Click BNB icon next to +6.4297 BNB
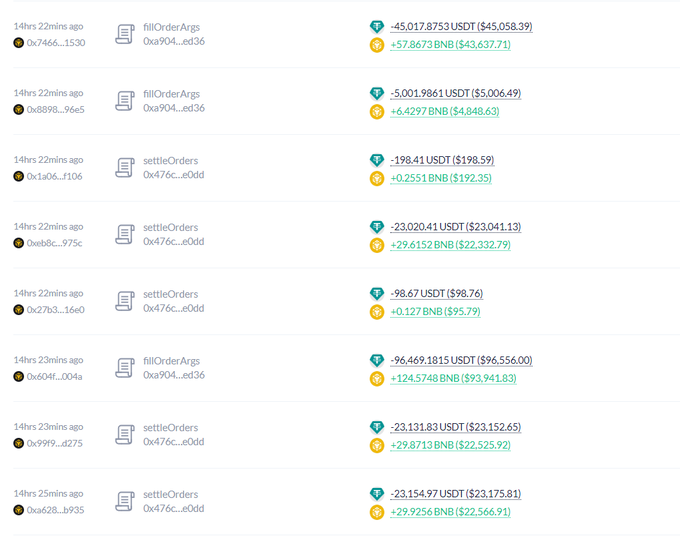This screenshot has height=540, width=680. click(377, 111)
